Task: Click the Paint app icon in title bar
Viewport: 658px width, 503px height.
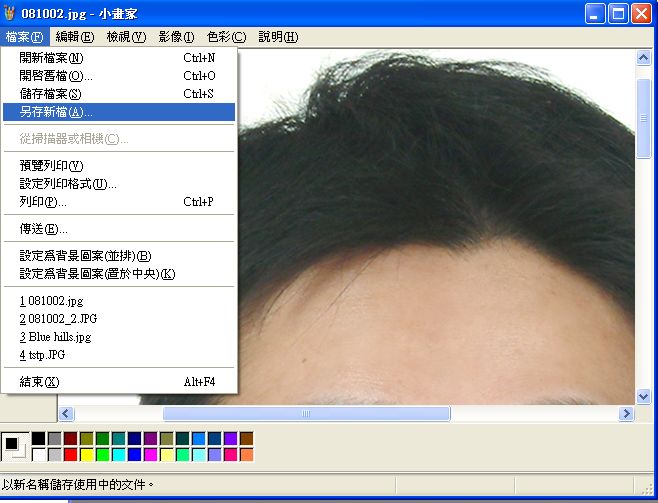Action: point(11,13)
